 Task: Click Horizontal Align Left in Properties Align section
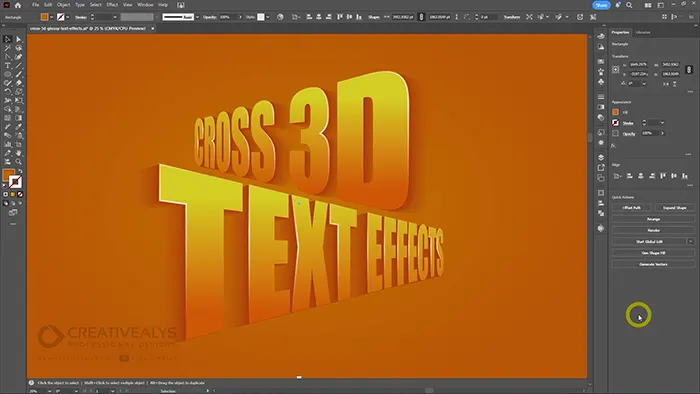pyautogui.click(x=630, y=176)
